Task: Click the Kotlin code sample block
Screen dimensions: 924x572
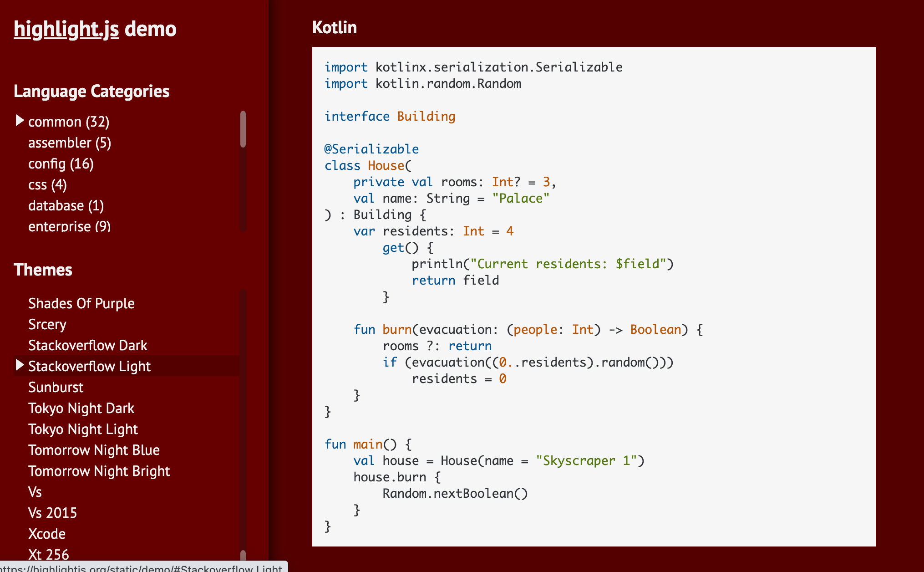Action: coord(594,296)
